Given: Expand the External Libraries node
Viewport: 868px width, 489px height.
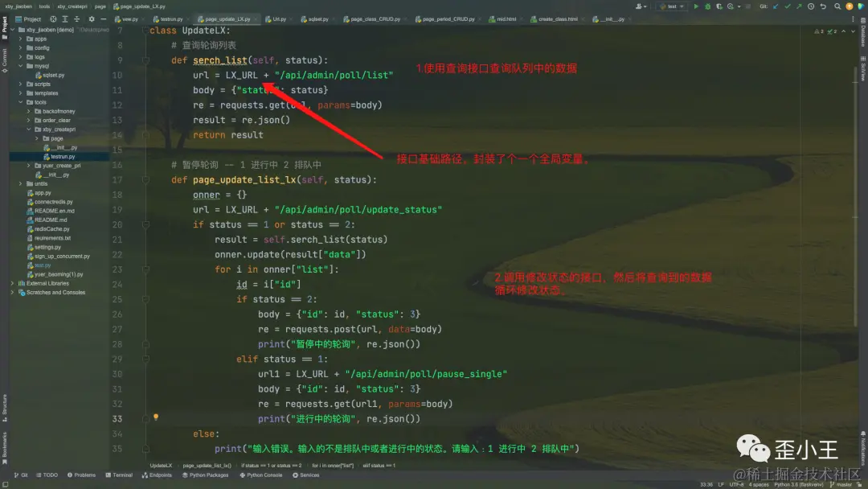Looking at the screenshot, I should [x=13, y=284].
